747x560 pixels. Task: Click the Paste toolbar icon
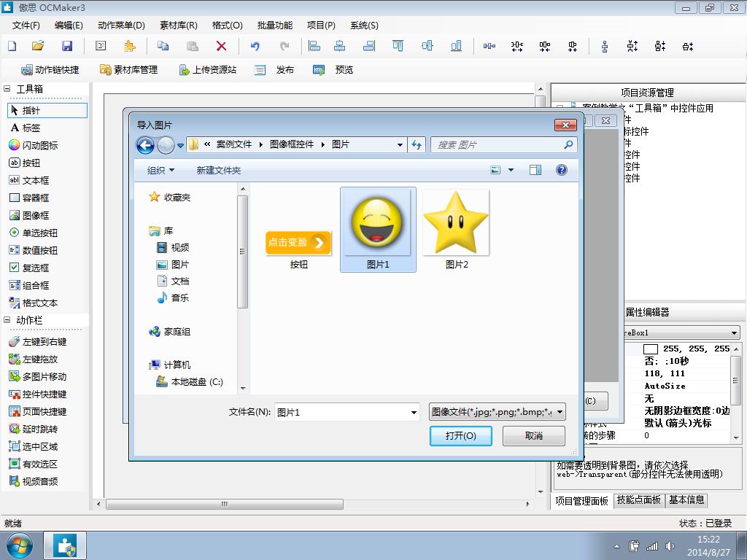pos(193,46)
